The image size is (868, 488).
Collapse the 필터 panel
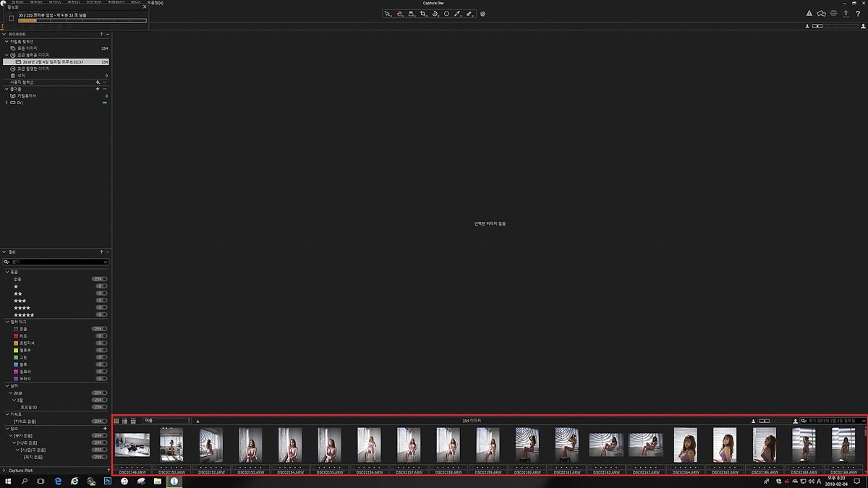[4, 252]
